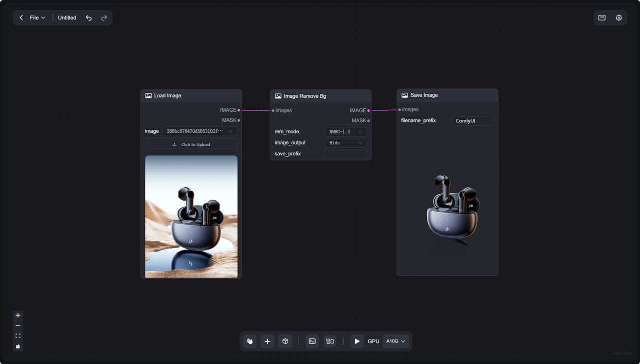Click the image_output label
This screenshot has width=640, height=364.
point(290,143)
